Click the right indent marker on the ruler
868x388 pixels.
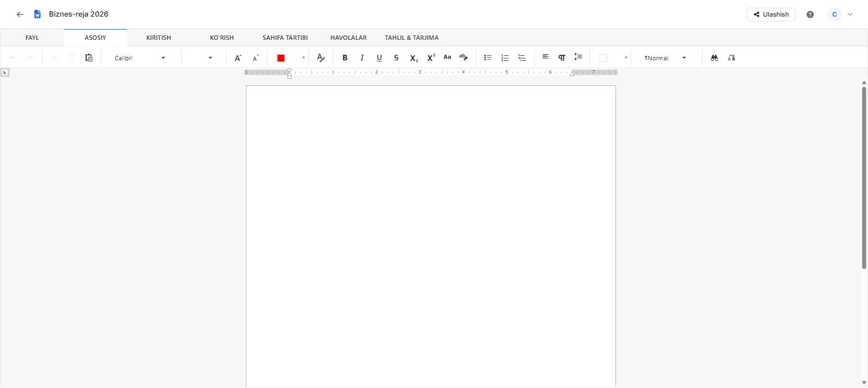point(572,74)
